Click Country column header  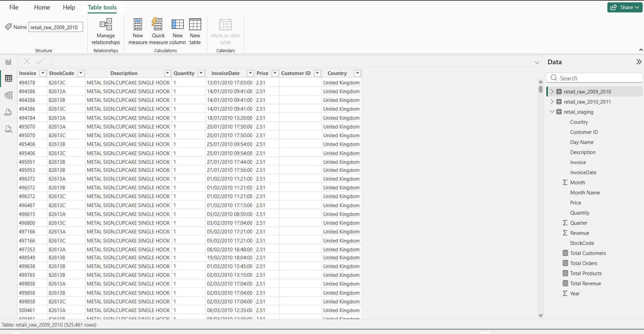pyautogui.click(x=337, y=73)
